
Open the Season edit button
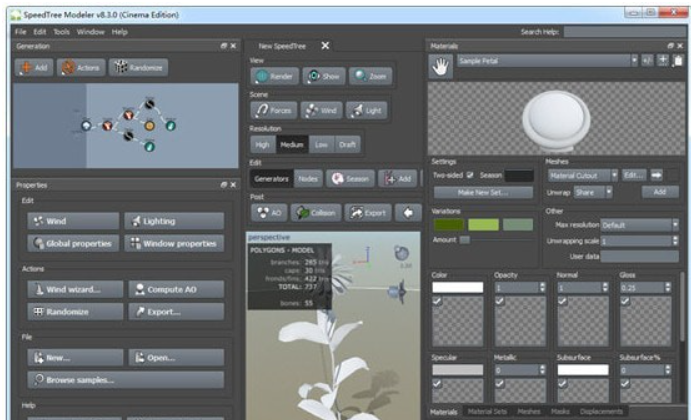[x=350, y=178]
